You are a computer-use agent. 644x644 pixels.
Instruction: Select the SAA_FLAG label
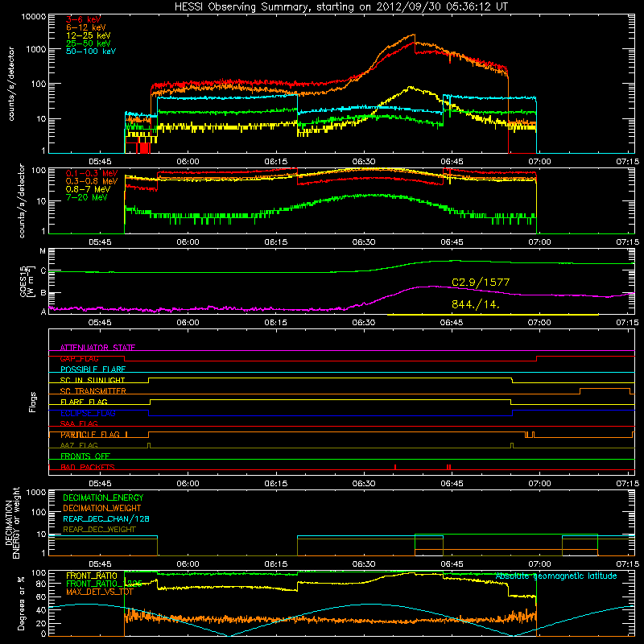coord(79,424)
